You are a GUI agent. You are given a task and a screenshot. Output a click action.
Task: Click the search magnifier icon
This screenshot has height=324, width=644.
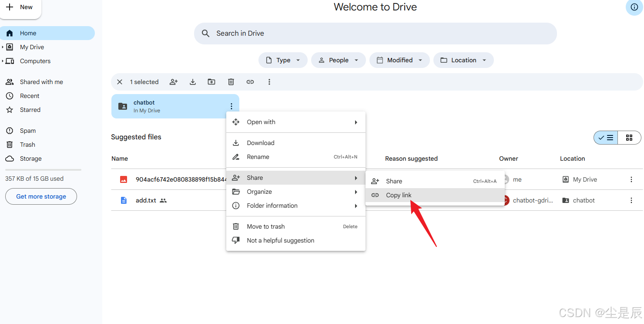point(206,34)
